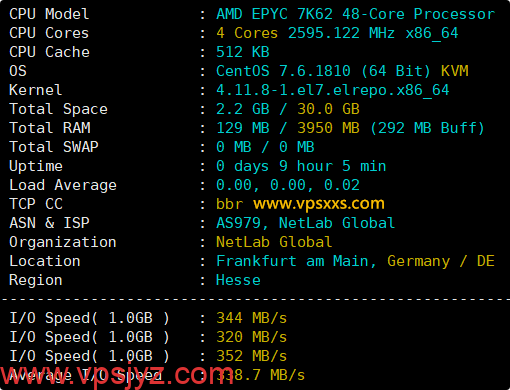Click 'I/O Speed( 1.0GB )' label beside 320 MB/s

(x=89, y=337)
